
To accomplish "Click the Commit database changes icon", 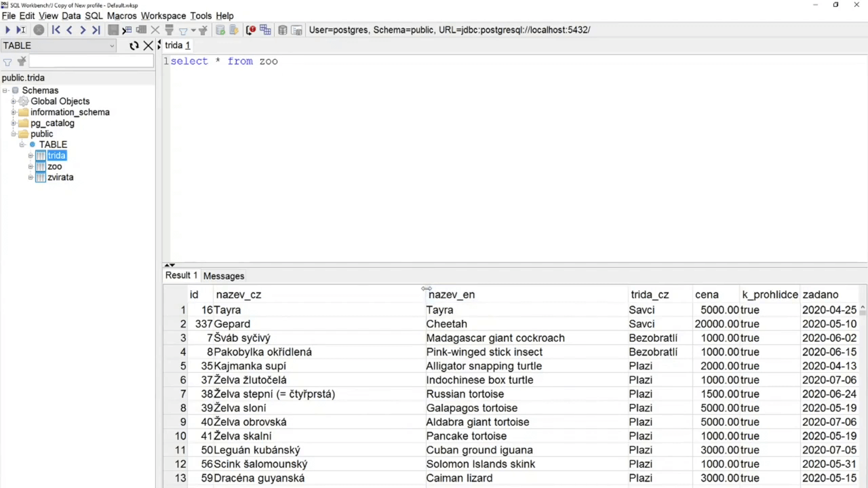I will point(220,30).
